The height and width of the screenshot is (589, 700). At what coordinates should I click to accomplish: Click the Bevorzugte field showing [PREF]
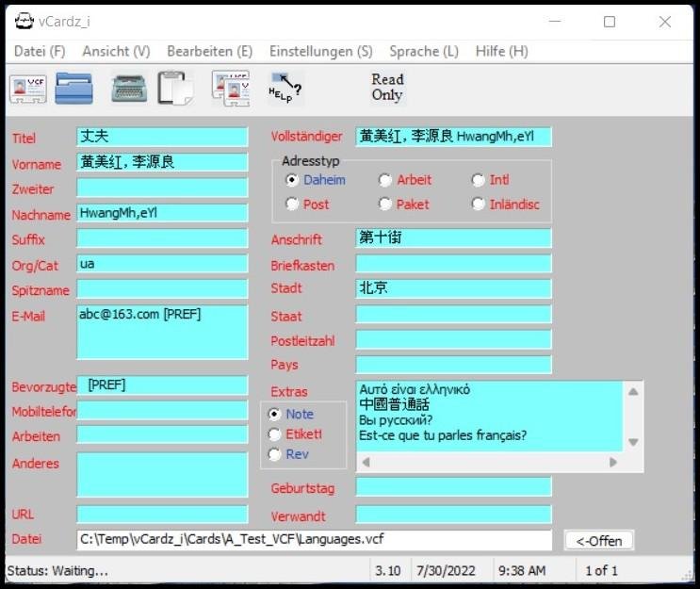[162, 384]
